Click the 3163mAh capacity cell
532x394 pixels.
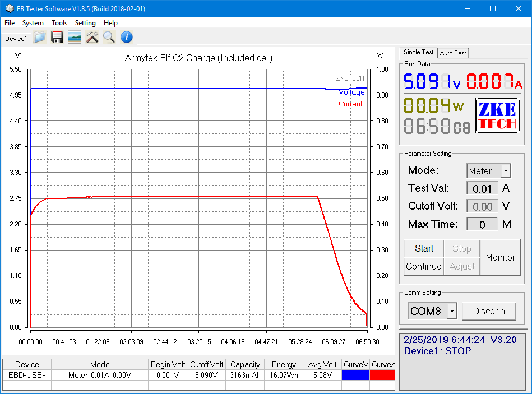[x=245, y=375]
